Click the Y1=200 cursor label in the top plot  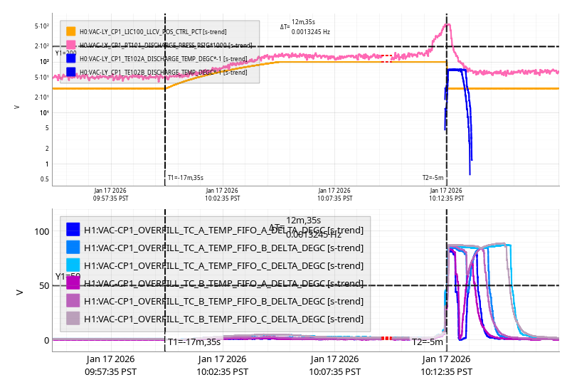[65, 53]
